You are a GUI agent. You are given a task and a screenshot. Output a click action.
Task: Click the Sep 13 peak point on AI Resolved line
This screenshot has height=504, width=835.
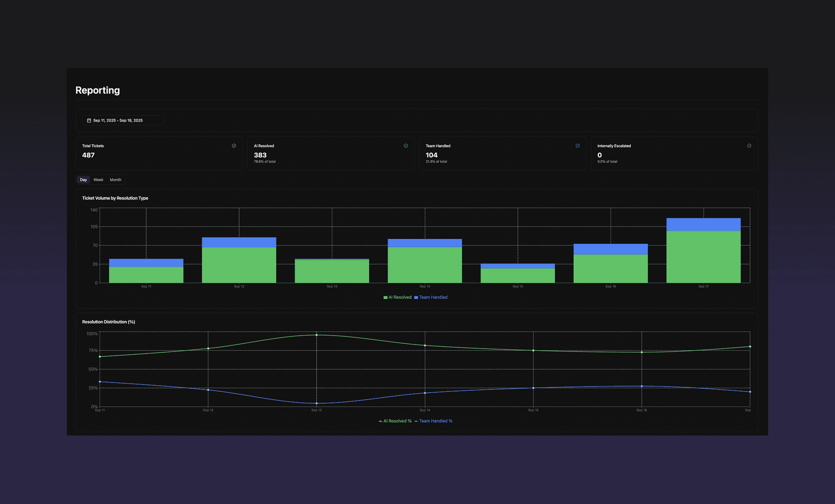(x=317, y=335)
